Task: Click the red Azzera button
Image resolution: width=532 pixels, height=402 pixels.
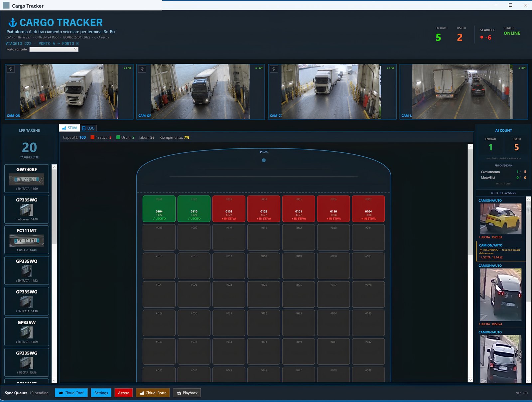Action: [x=124, y=393]
